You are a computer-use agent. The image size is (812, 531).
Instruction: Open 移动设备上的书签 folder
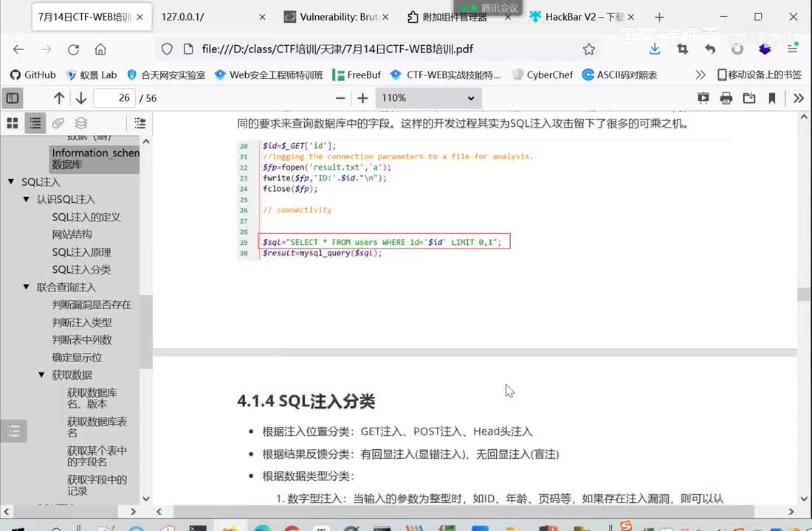click(759, 75)
